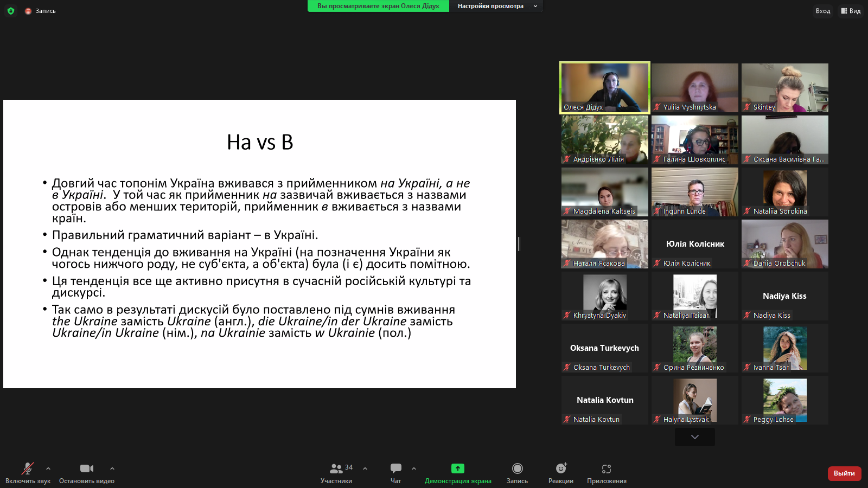
Task: Click the Вход sign-in button
Action: pyautogui.click(x=822, y=11)
